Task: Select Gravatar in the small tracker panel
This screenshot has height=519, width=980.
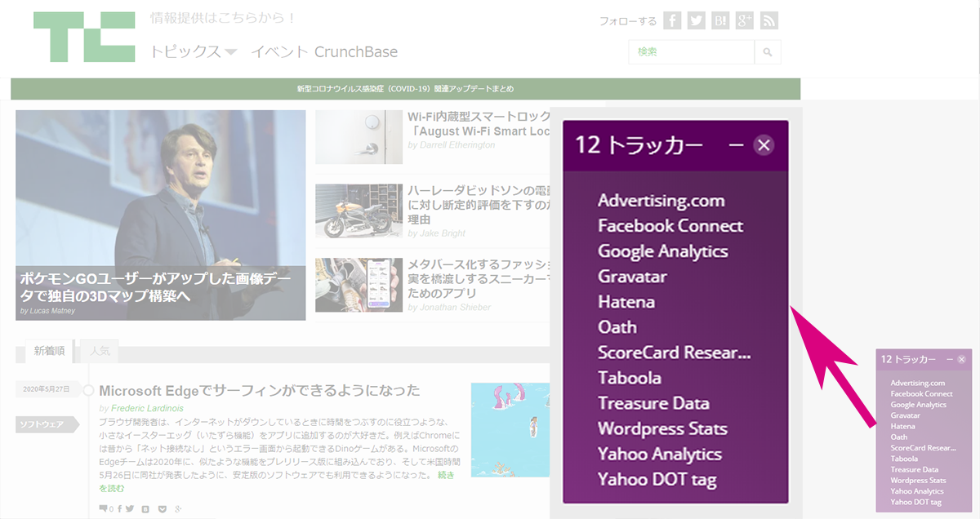Action: coord(905,415)
